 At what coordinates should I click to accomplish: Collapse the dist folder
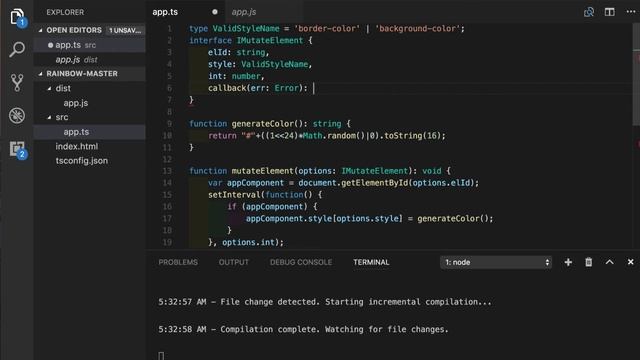tap(49, 89)
